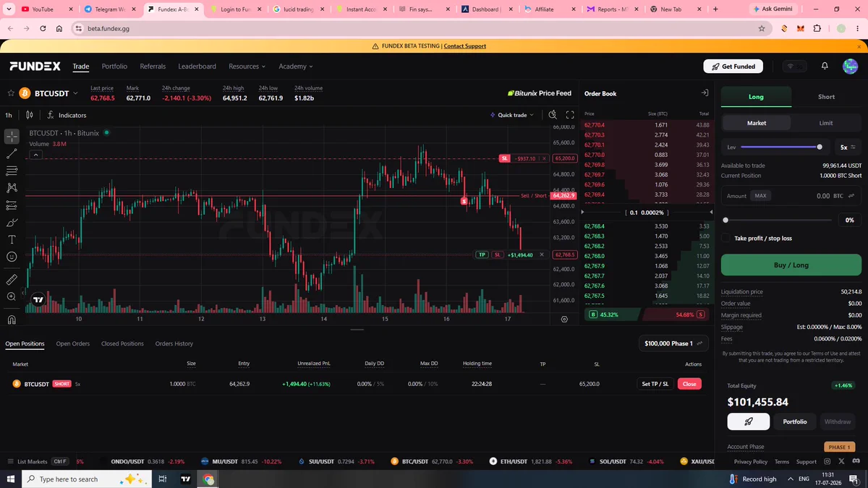Tick the Take profit / stop loss checkbox
Viewport: 868px width, 488px height.
[x=726, y=238]
